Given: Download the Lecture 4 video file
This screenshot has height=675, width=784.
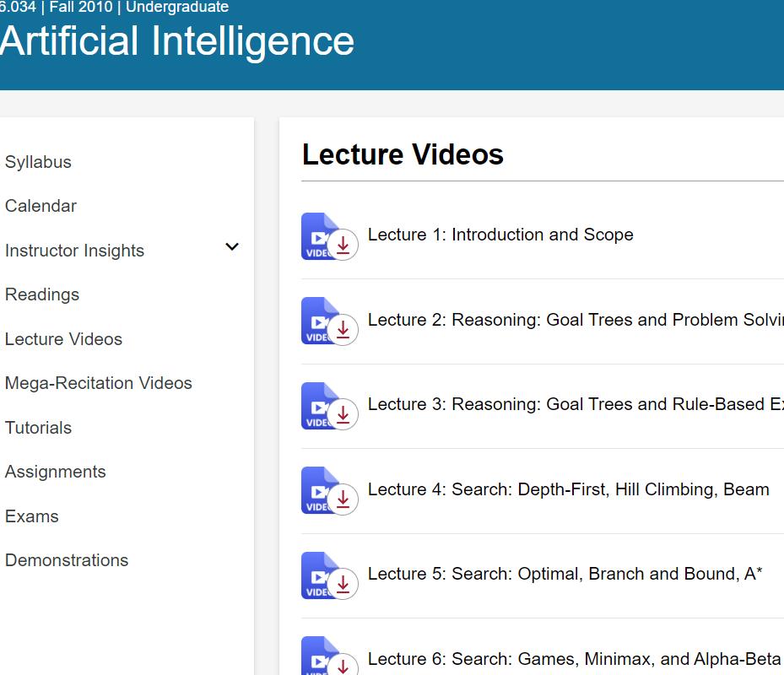Looking at the screenshot, I should (x=343, y=500).
